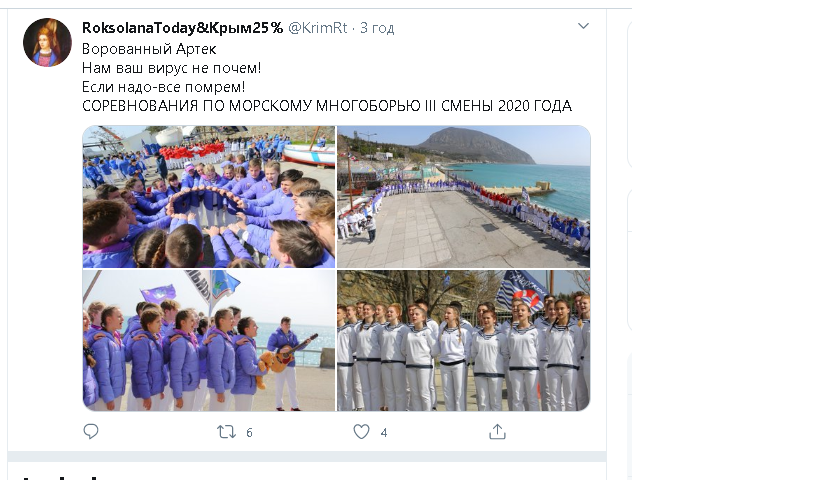Click the reply speech bubble icon
This screenshot has height=480, width=819.
click(91, 431)
